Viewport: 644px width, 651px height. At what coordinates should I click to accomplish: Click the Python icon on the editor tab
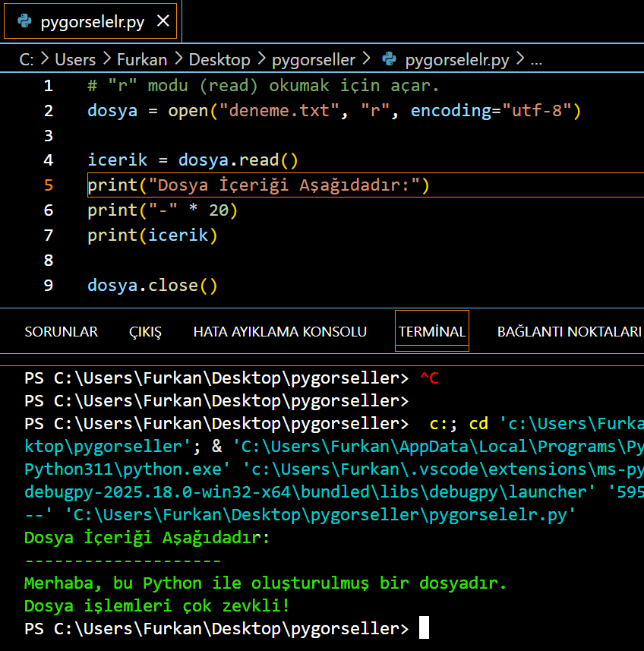coord(24,21)
